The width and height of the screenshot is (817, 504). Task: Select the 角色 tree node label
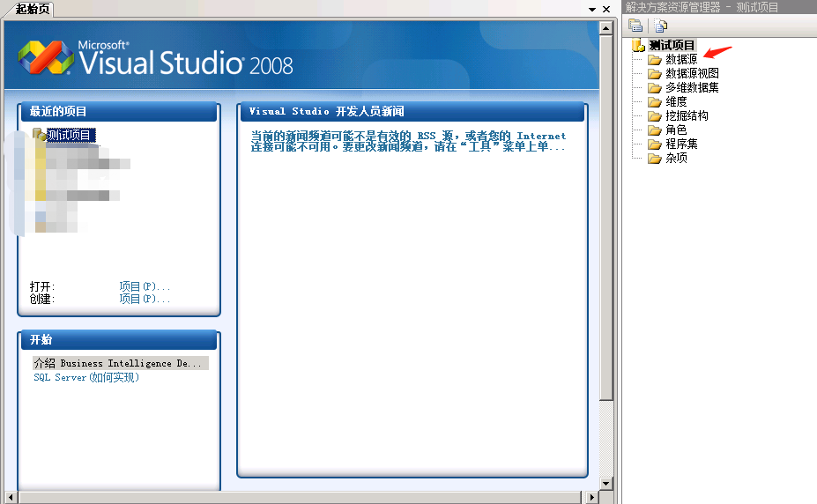click(x=676, y=130)
